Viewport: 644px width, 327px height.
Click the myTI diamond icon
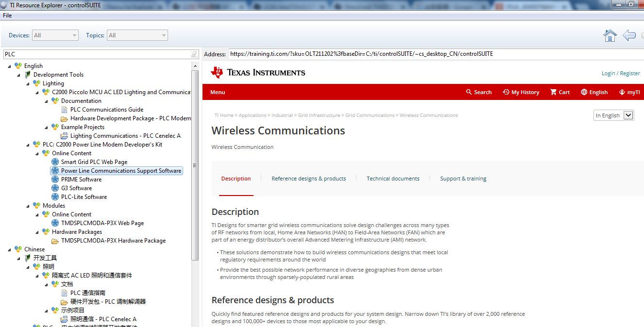click(622, 92)
